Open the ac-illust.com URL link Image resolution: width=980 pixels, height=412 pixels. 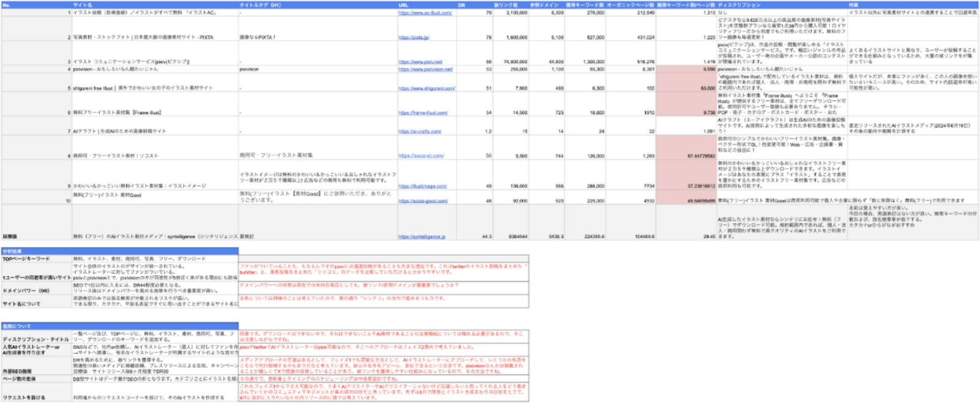[x=425, y=12]
